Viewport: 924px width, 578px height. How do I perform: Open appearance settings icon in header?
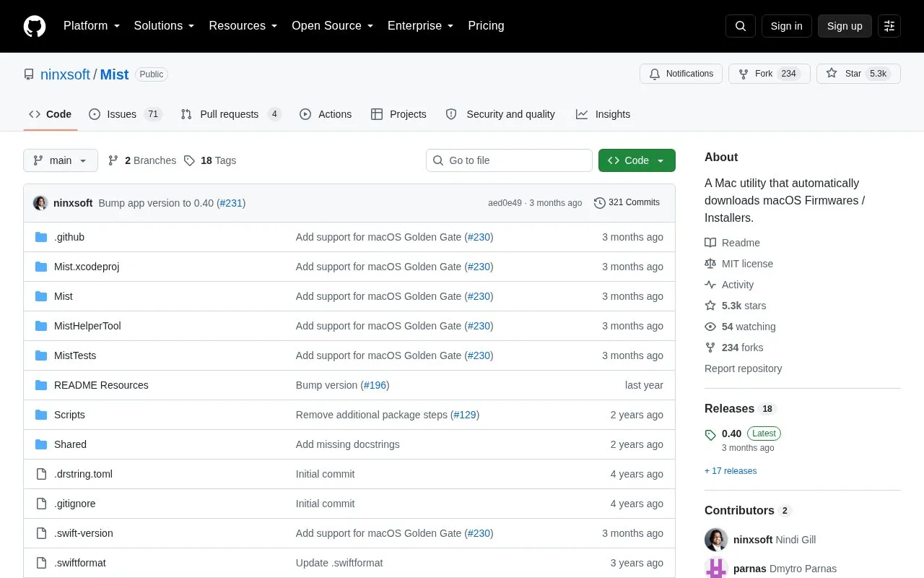[x=889, y=26]
